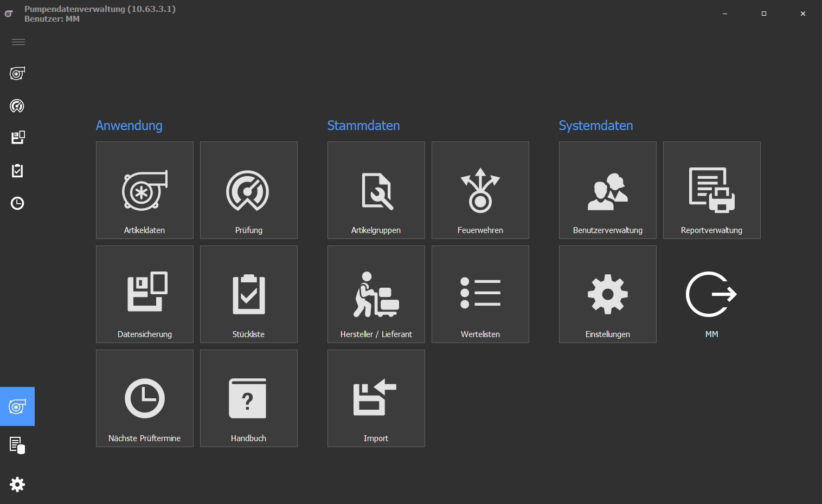822x504 pixels.
Task: Open the Handbuch help tile
Action: point(249,398)
